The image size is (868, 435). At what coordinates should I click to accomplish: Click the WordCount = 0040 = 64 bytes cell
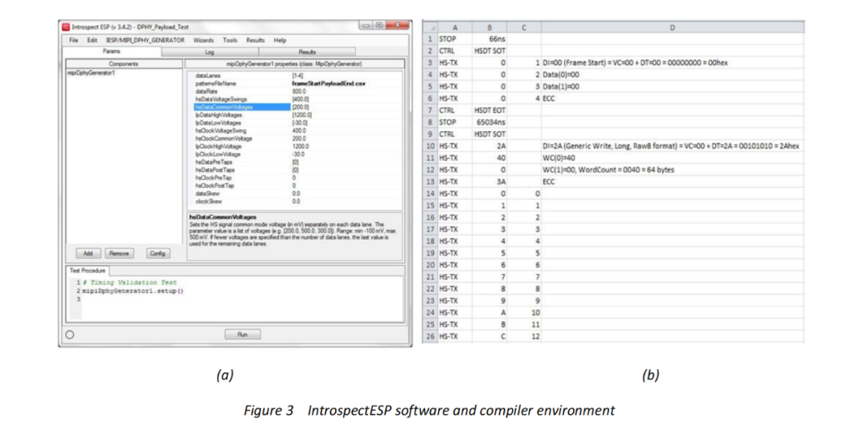pos(673,170)
